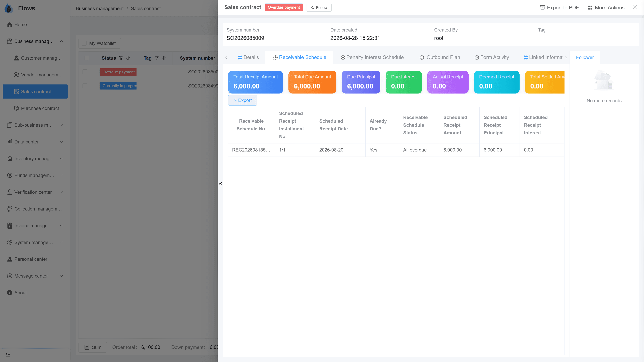Click the Overdue payment status in list row
This screenshot has width=644, height=362.
pos(118,72)
